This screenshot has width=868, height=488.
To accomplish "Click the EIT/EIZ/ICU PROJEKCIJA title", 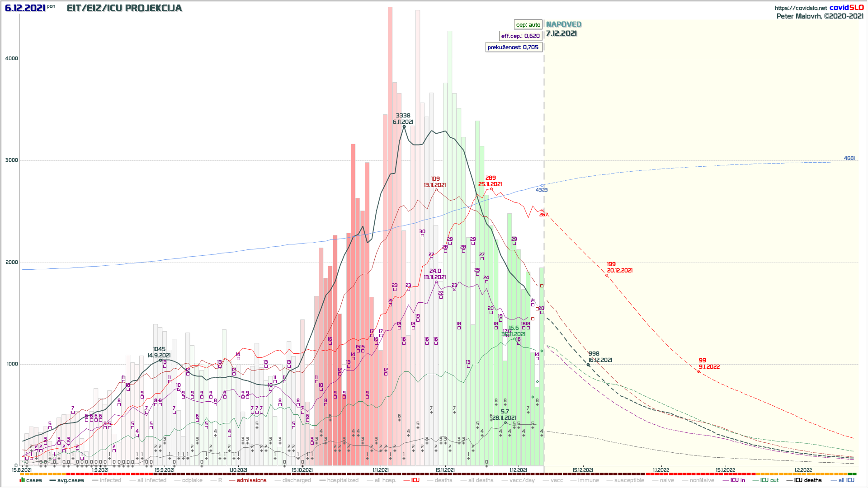I will click(x=124, y=8).
